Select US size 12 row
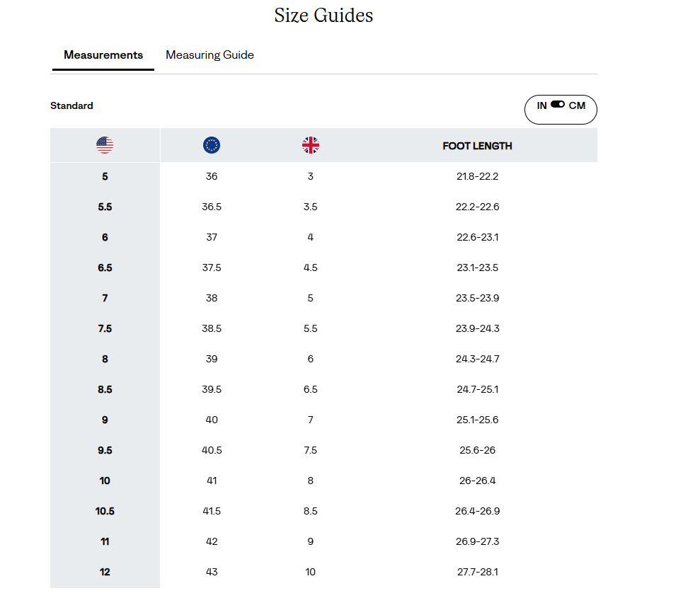The width and height of the screenshot is (700, 598). pyautogui.click(x=323, y=572)
